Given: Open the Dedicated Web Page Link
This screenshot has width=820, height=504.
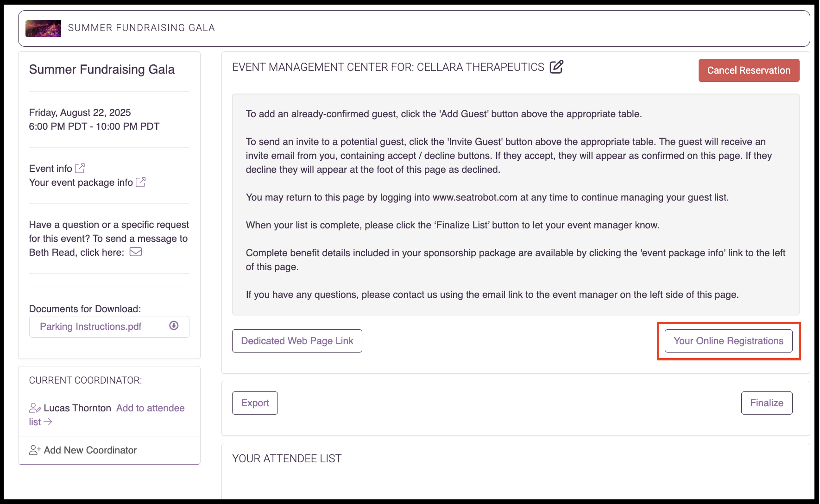Looking at the screenshot, I should (297, 341).
